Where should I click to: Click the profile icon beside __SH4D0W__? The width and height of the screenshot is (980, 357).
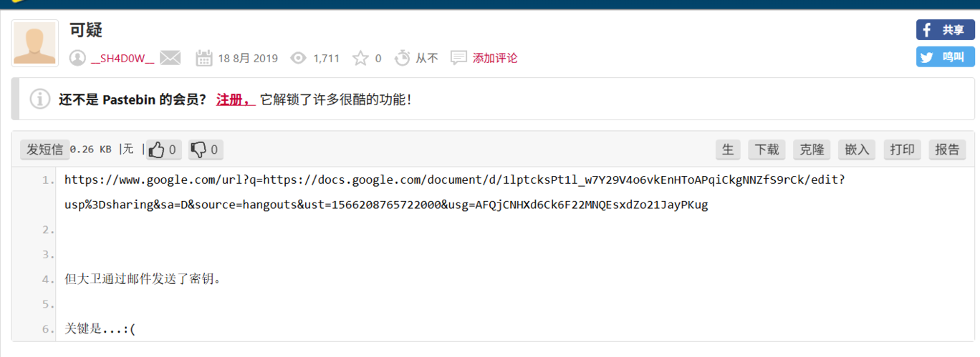(x=77, y=58)
